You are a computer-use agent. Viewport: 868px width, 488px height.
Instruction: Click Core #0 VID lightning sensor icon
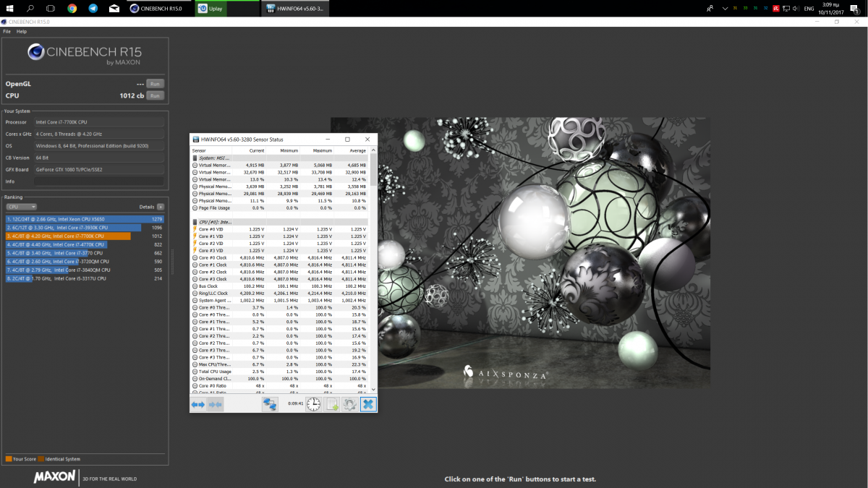click(195, 228)
